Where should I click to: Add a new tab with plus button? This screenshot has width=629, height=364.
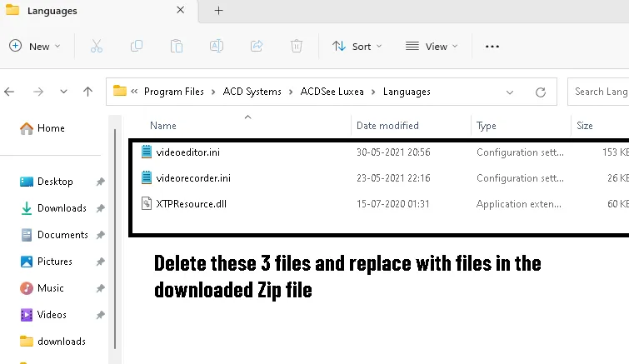point(219,11)
